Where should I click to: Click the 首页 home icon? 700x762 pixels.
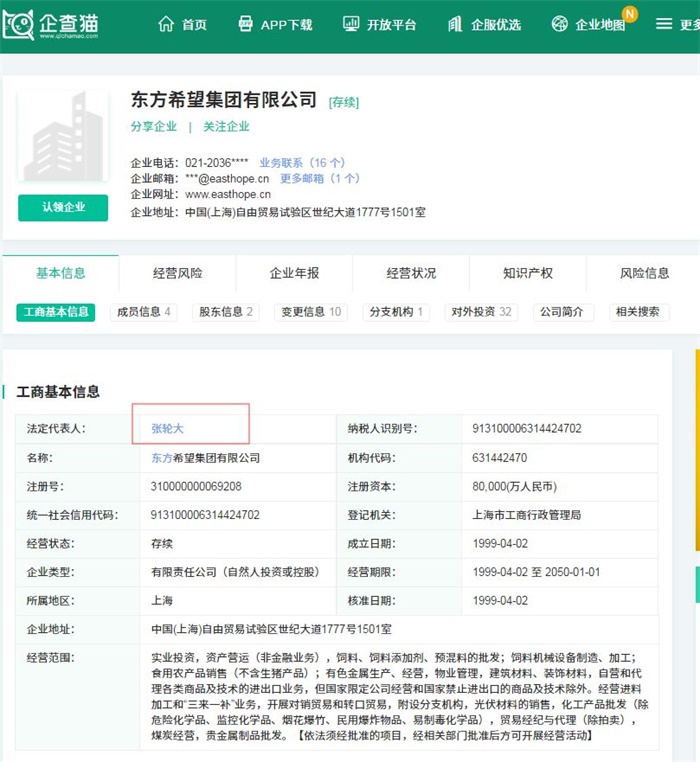[x=166, y=24]
